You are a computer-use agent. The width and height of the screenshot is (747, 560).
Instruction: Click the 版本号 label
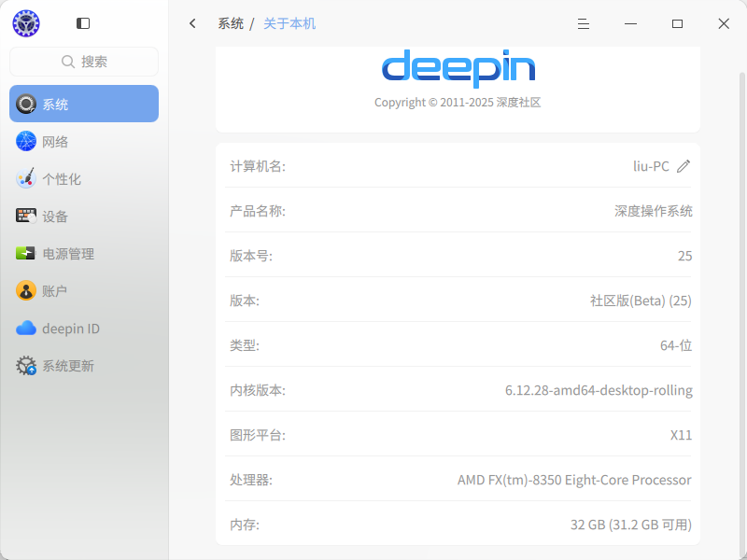[250, 256]
